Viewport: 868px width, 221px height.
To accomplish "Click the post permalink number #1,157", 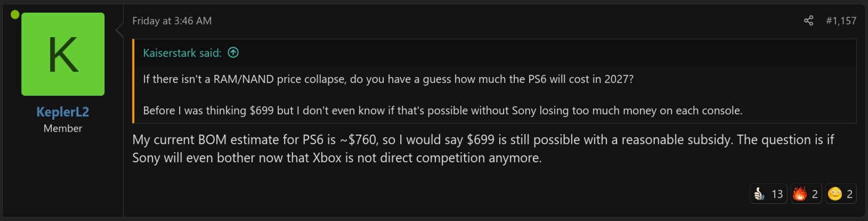I will click(841, 21).
